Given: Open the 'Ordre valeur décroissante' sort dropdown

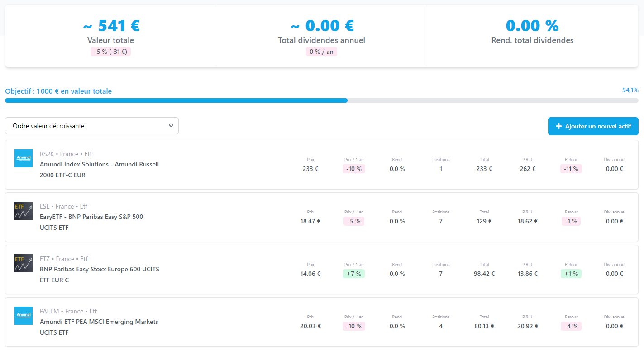Looking at the screenshot, I should click(x=92, y=126).
